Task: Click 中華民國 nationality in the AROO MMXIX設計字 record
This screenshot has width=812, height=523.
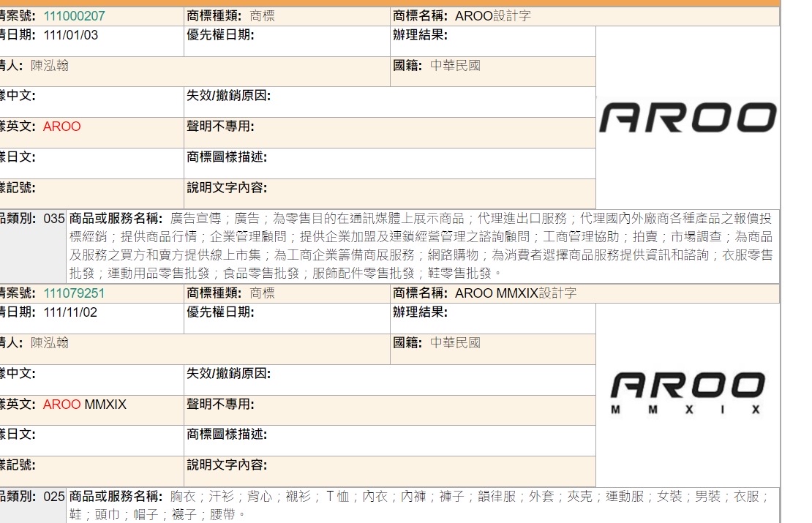Action: point(455,343)
